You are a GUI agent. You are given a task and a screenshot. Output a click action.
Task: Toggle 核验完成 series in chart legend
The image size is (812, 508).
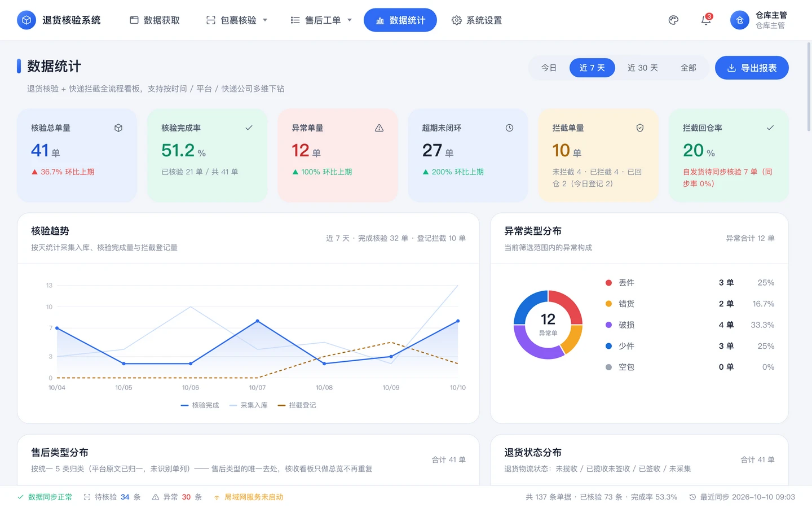pyautogui.click(x=200, y=405)
